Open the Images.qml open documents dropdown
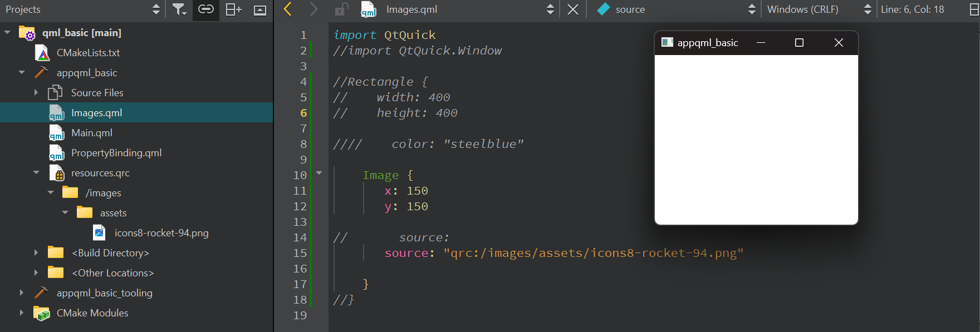Screen dimensions: 980x332 click(550, 9)
